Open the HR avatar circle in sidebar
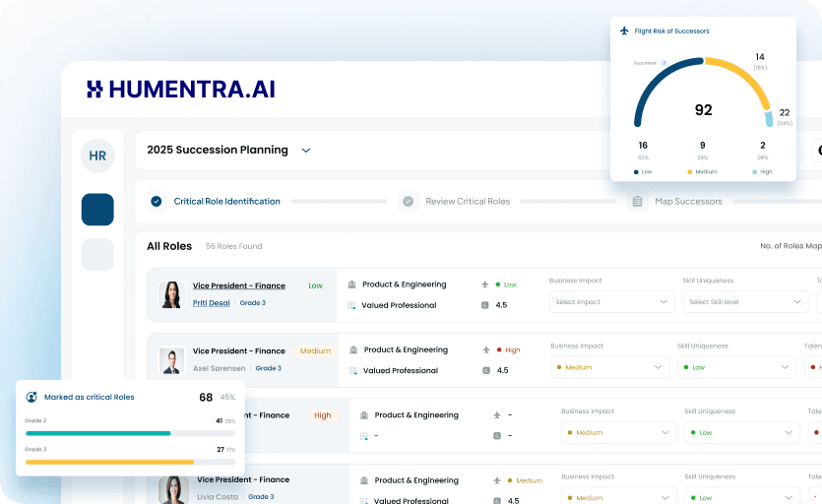The image size is (822, 504). pos(97,156)
